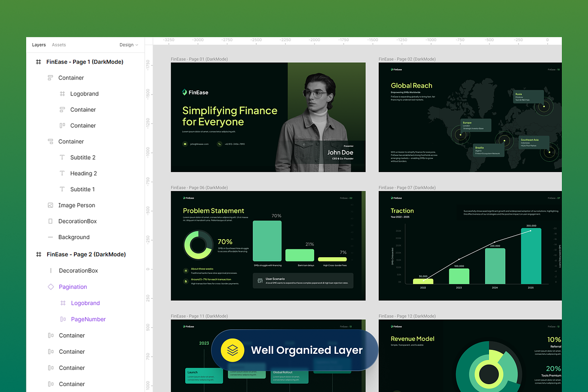588x392 pixels.
Task: Select the DecorationBox layer below Image Person
Action: [x=77, y=221]
